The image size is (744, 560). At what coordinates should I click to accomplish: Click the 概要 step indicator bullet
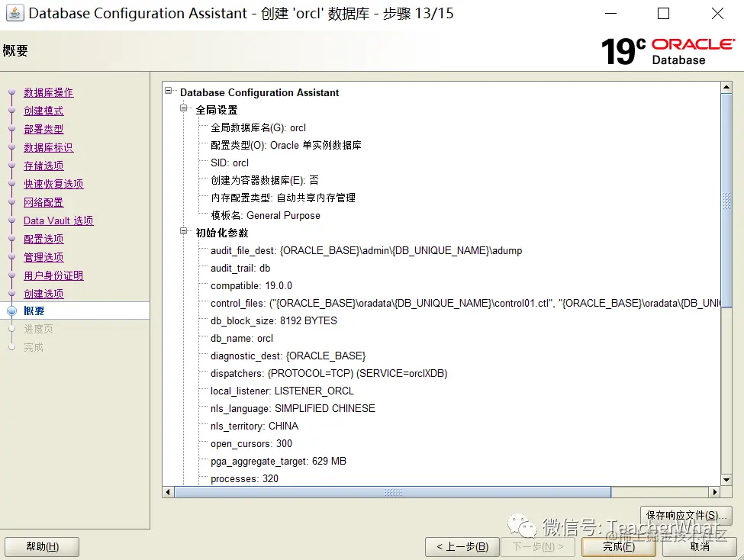12,311
